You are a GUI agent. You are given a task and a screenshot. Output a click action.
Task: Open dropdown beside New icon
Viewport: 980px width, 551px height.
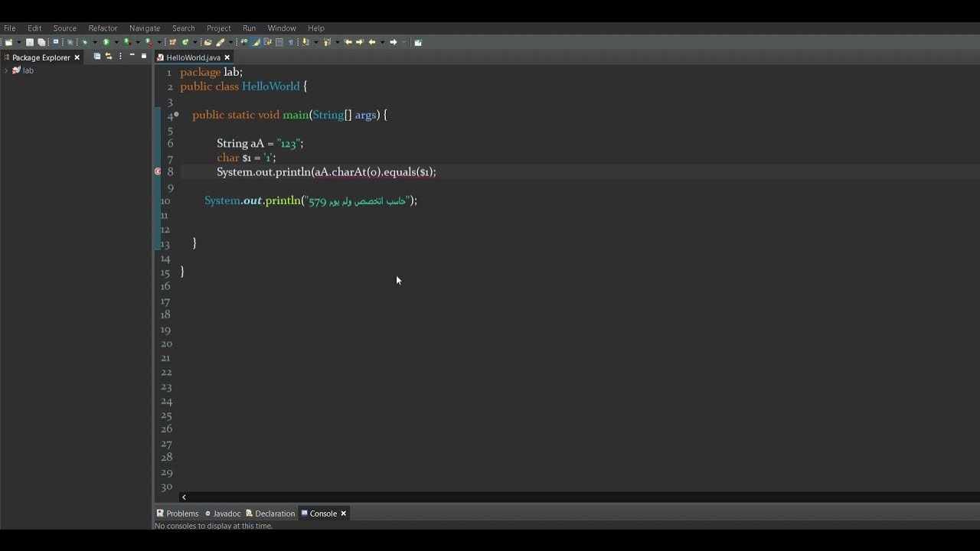coord(19,42)
